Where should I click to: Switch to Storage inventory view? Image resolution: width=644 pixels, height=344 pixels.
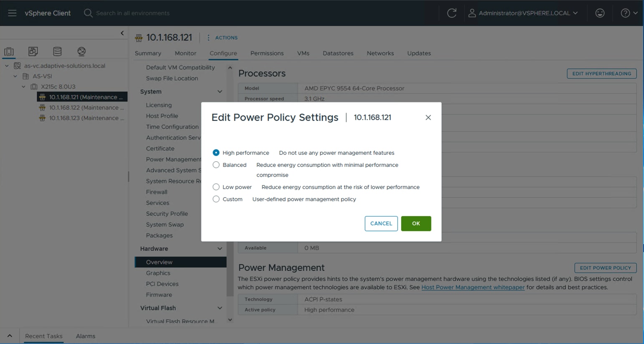[x=57, y=51]
